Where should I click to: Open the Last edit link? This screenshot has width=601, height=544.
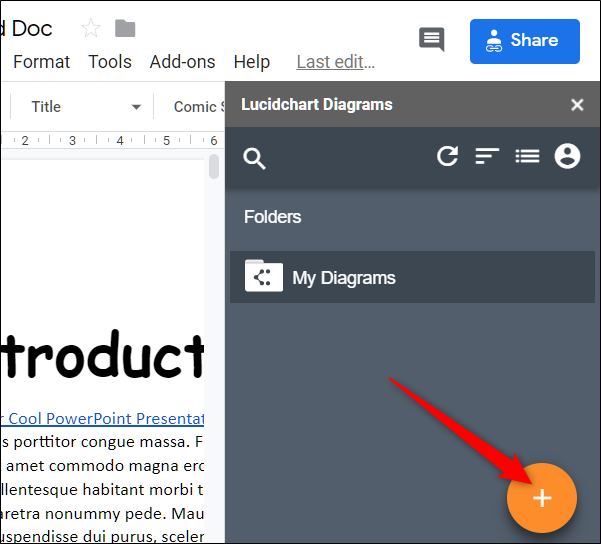coord(335,62)
